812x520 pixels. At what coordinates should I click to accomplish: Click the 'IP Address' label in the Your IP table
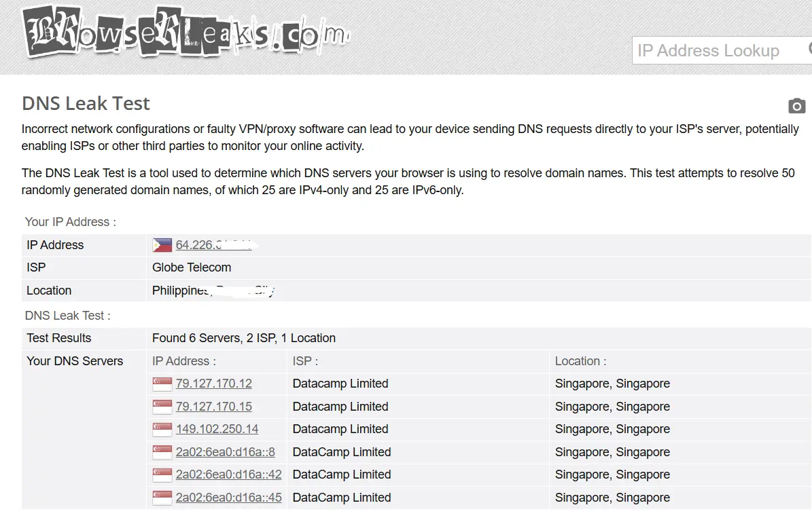point(55,245)
